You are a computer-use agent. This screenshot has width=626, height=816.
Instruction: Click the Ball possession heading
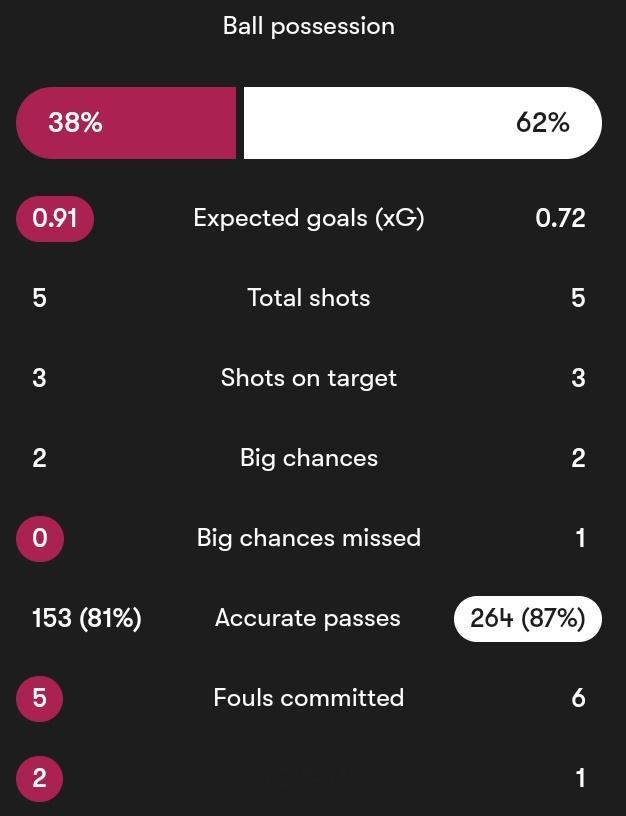[x=309, y=27]
